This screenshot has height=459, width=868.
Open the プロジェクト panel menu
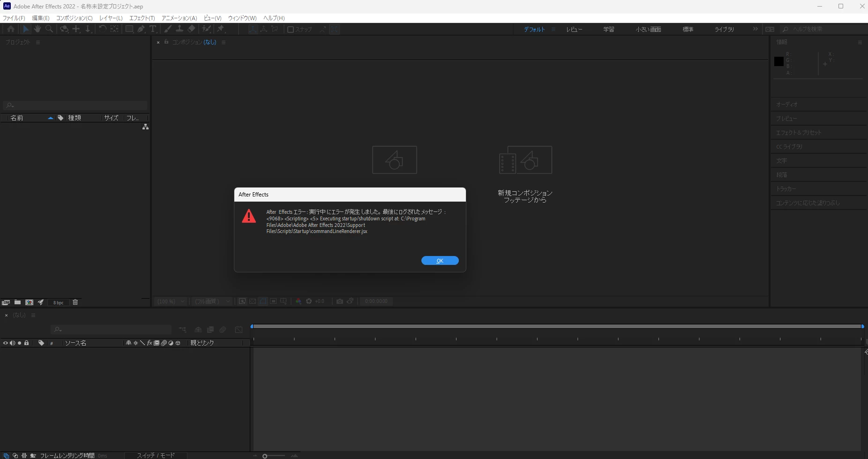point(38,42)
